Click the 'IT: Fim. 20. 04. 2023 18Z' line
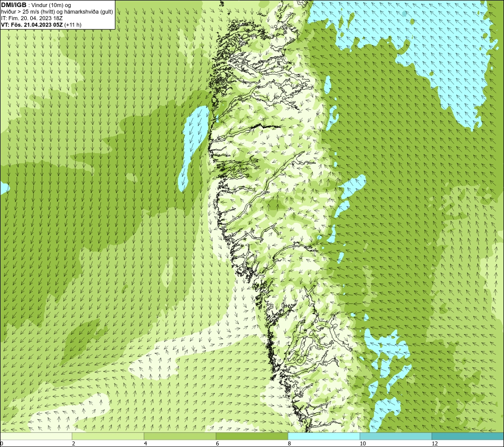This screenshot has height=447, width=504. tap(32, 18)
